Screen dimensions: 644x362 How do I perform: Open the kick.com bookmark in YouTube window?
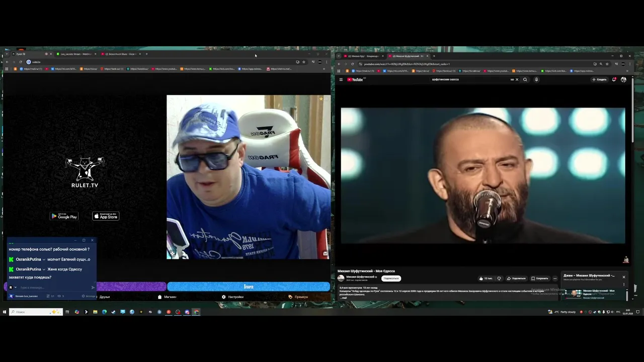coord(554,71)
